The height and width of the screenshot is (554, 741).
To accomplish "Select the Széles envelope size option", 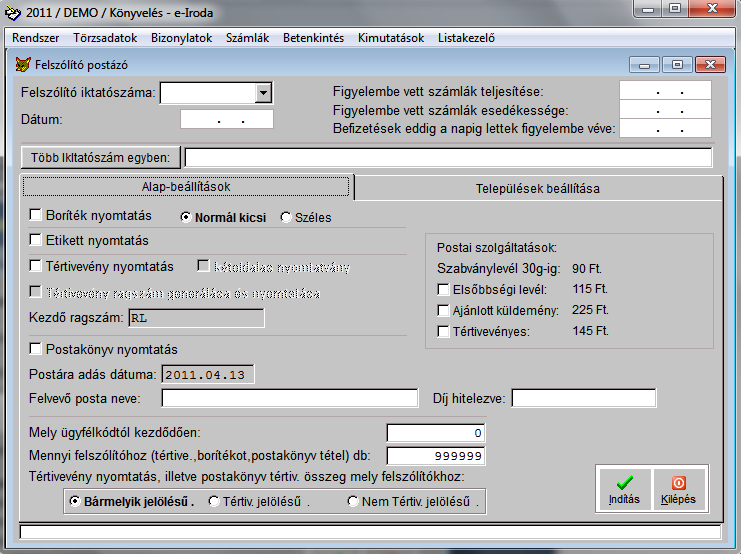I will pos(286,217).
